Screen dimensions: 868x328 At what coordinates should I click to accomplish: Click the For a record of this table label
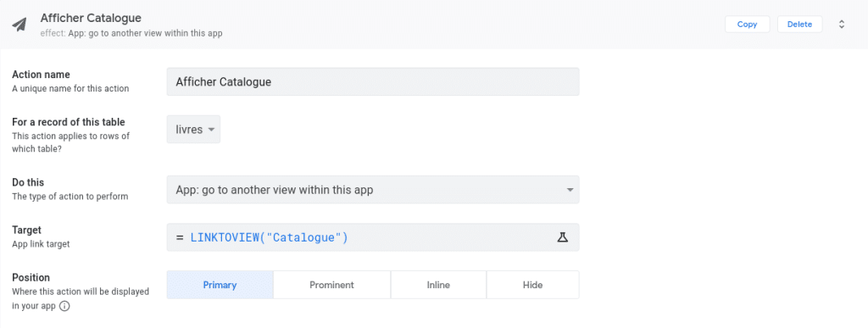tap(69, 122)
